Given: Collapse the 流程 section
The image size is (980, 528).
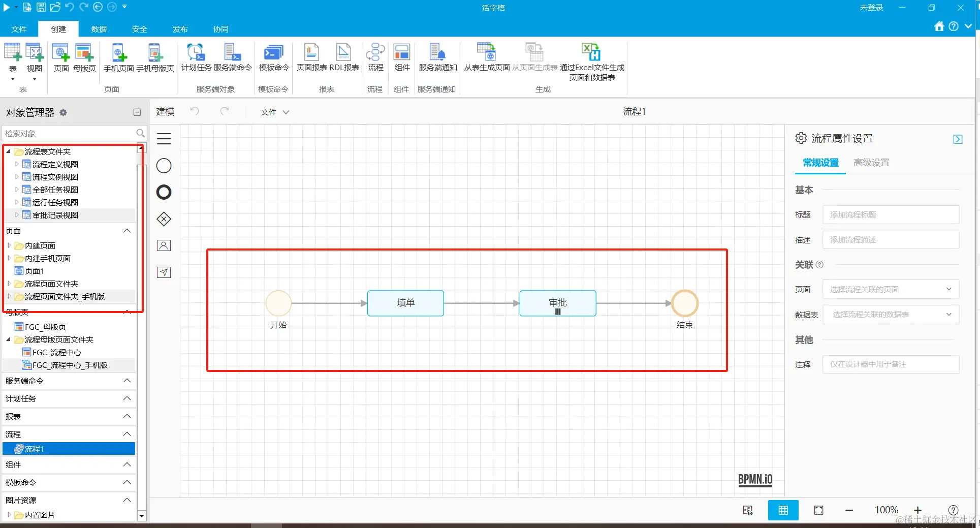Looking at the screenshot, I should pos(127,434).
